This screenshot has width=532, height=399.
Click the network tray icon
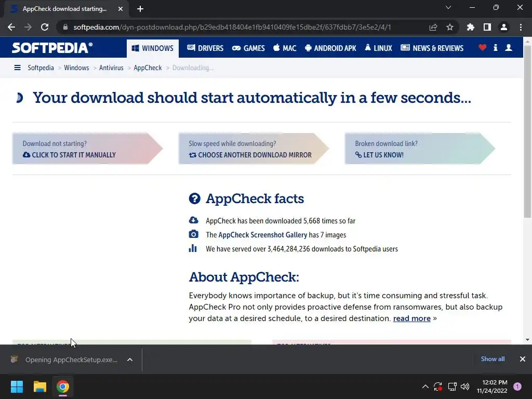(452, 387)
